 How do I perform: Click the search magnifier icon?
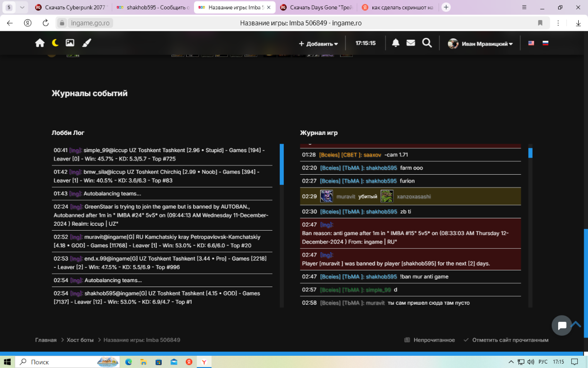(427, 43)
